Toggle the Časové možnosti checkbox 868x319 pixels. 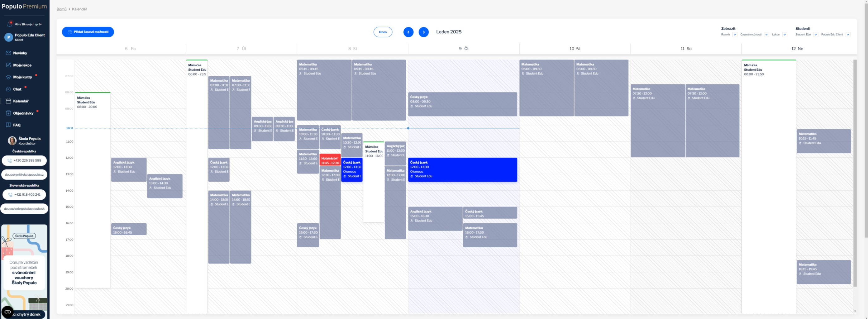click(766, 35)
